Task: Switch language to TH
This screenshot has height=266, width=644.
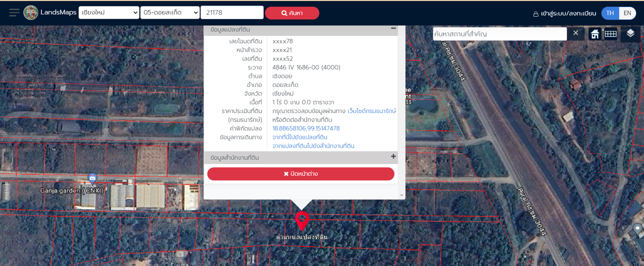Action: click(610, 13)
